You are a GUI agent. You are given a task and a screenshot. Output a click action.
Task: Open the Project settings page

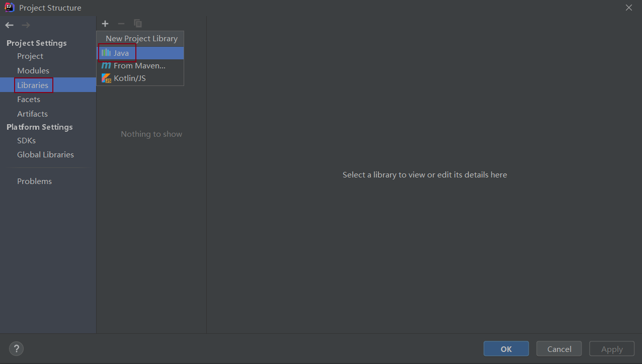coord(30,56)
